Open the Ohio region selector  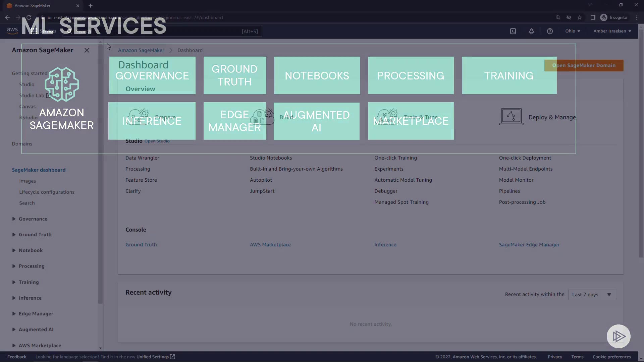(x=572, y=31)
